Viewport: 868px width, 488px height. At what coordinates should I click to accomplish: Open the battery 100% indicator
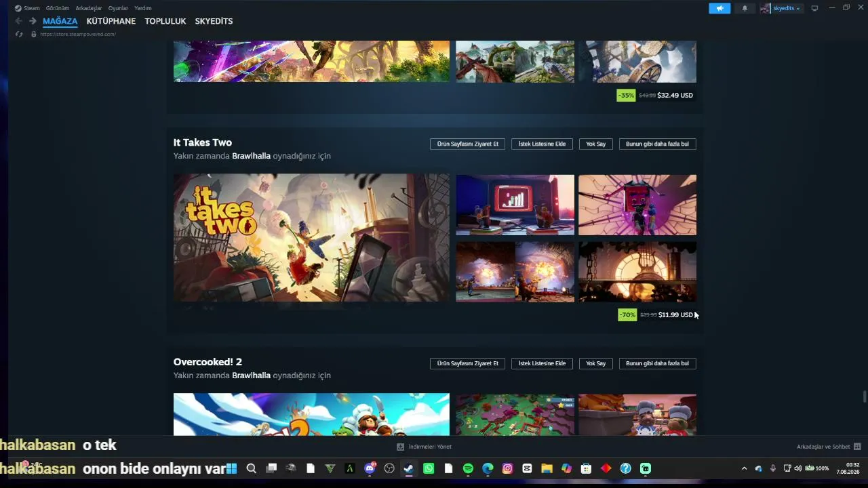(816, 468)
